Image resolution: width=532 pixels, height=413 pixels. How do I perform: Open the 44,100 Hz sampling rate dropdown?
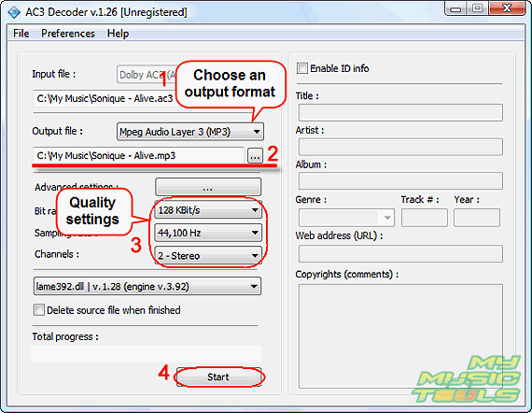208,233
